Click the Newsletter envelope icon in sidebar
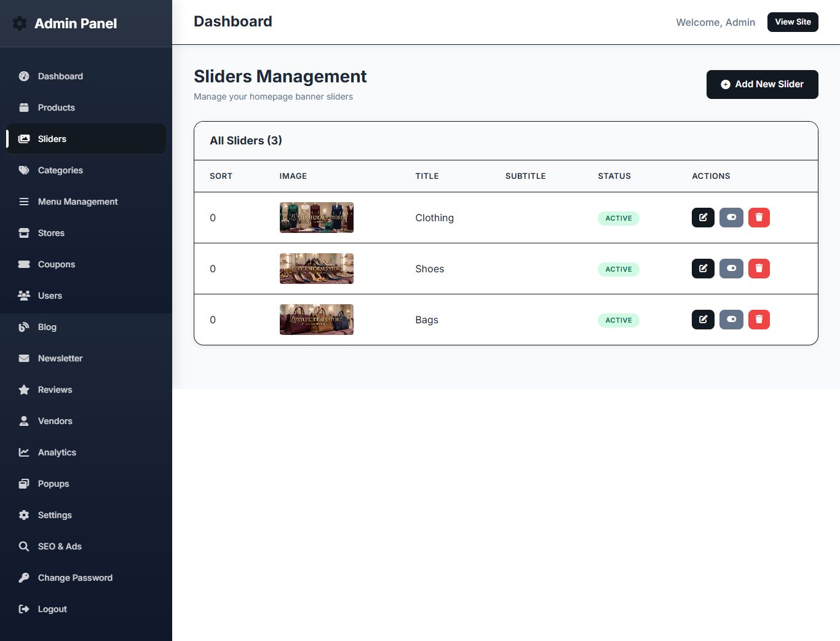Viewport: 840px width, 641px height. point(24,358)
